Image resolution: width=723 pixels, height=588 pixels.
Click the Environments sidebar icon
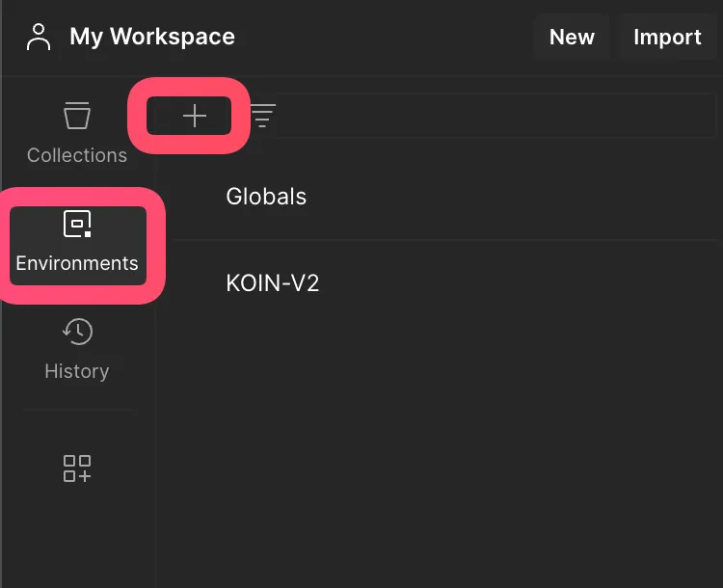click(77, 225)
